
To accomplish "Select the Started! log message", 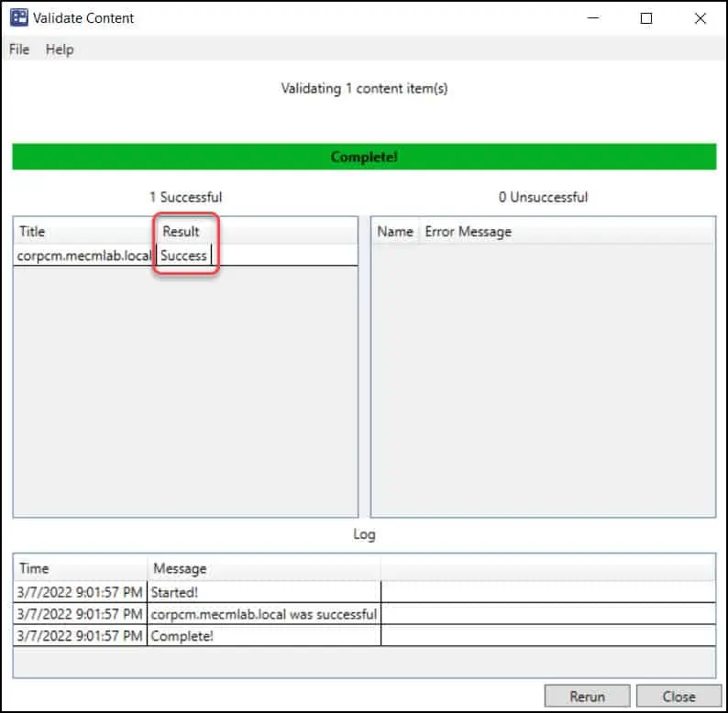I will [x=264, y=592].
